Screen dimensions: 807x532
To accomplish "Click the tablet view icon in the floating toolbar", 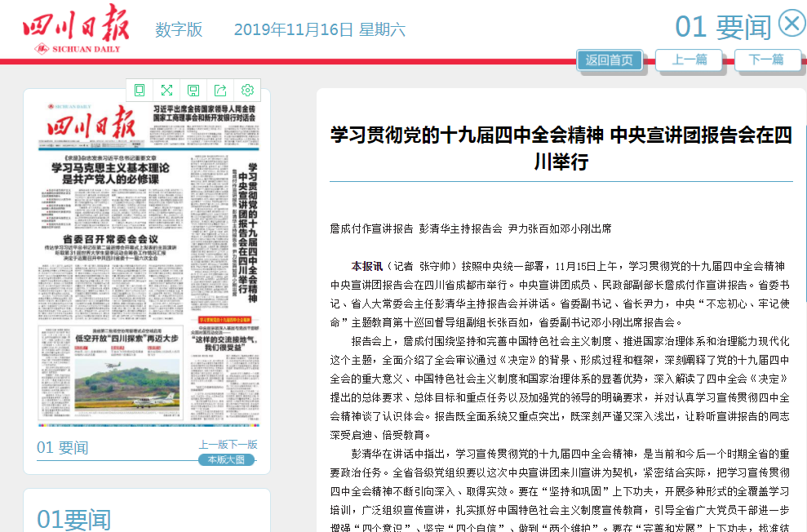I will point(140,91).
